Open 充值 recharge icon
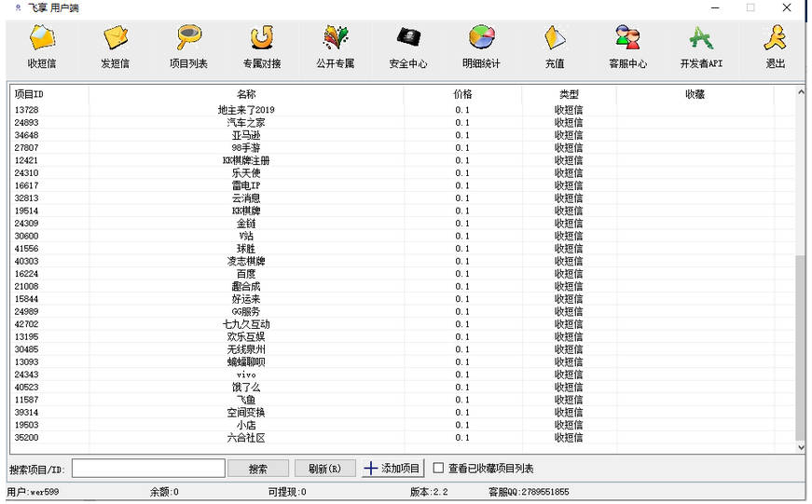Screen dimensions: 812x504 tap(555, 47)
